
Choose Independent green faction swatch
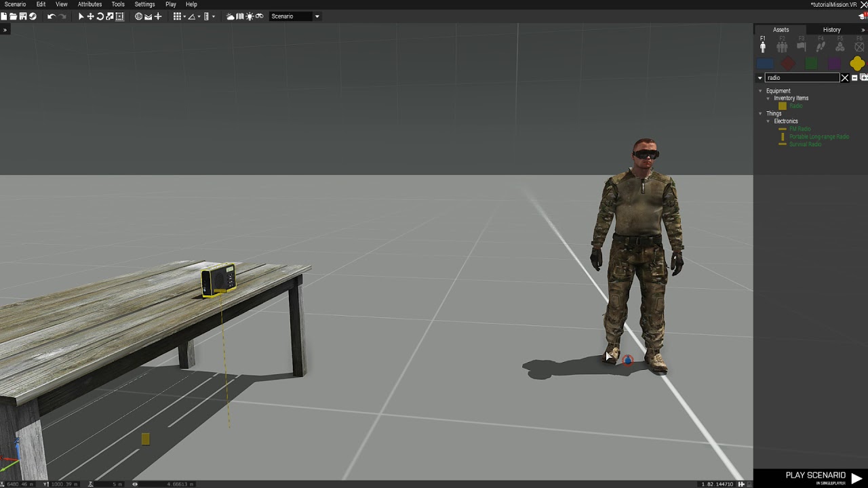pos(811,64)
